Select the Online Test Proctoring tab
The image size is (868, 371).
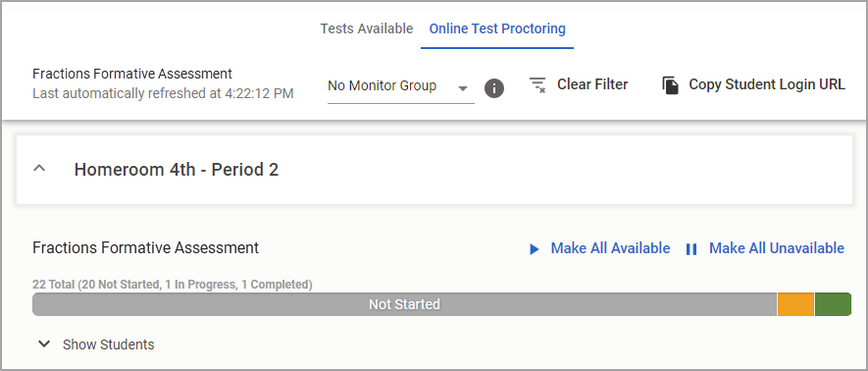click(497, 28)
